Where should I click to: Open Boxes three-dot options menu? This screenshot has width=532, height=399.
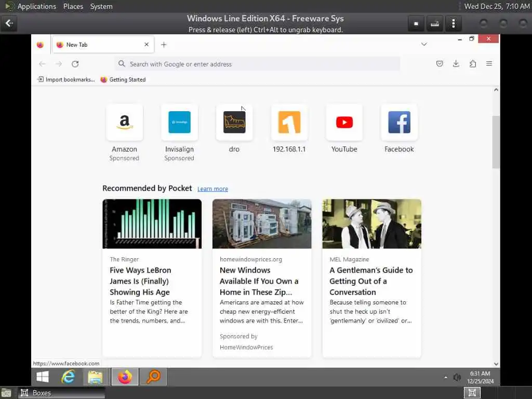(x=453, y=23)
